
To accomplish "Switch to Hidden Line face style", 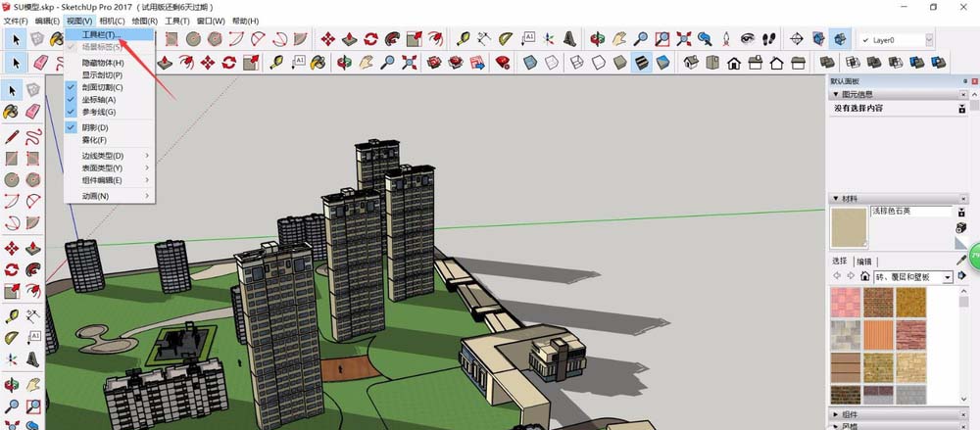I will pos(599,63).
